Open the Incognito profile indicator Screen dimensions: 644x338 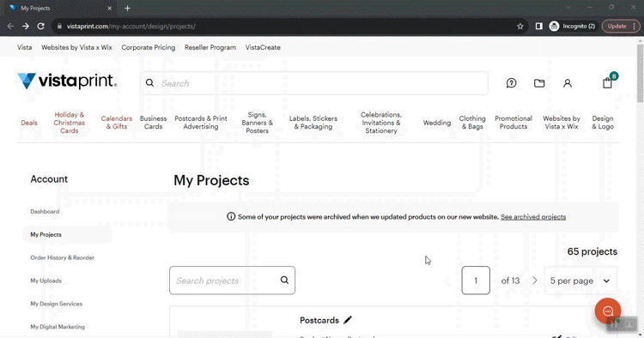[x=572, y=27]
